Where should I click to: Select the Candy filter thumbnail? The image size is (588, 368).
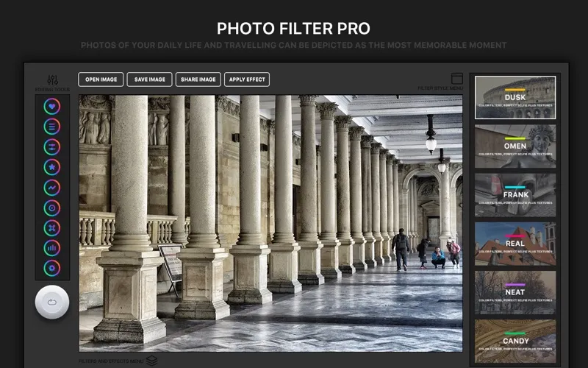[x=514, y=341]
